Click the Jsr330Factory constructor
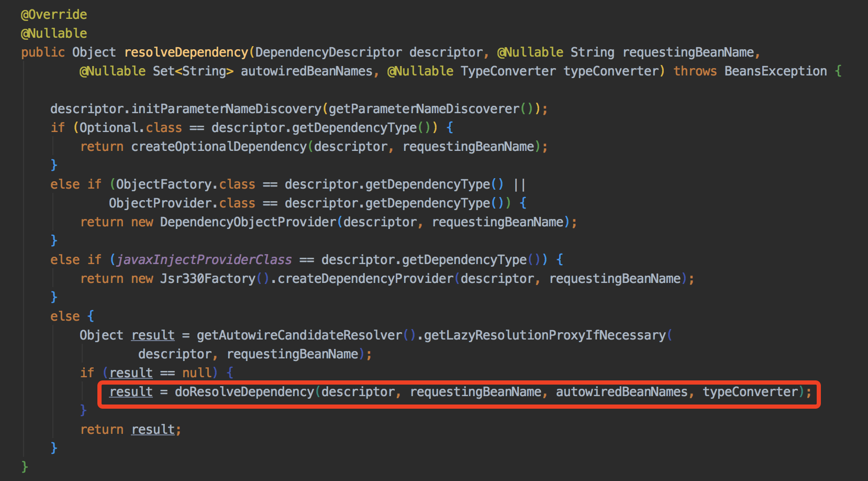The height and width of the screenshot is (481, 868). coord(208,279)
